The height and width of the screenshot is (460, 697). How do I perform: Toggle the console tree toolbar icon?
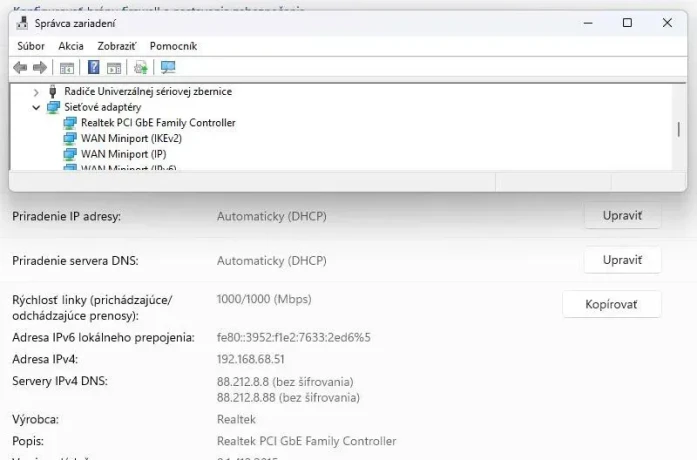67,68
